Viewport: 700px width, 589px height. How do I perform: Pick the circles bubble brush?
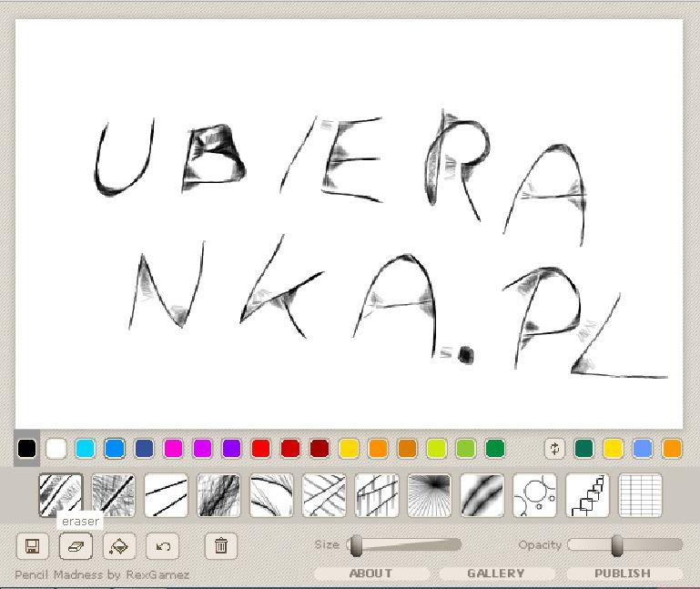click(534, 495)
